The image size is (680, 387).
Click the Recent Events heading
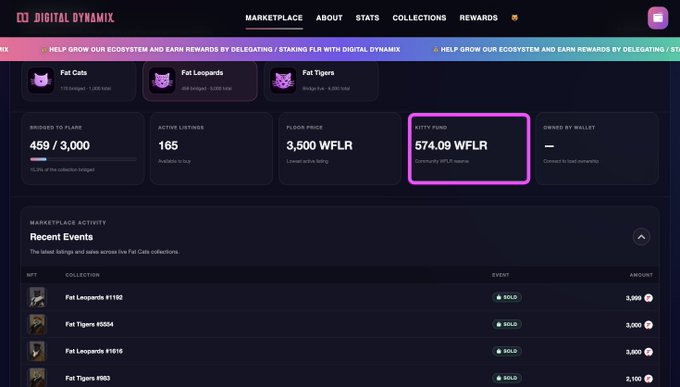[x=62, y=237]
